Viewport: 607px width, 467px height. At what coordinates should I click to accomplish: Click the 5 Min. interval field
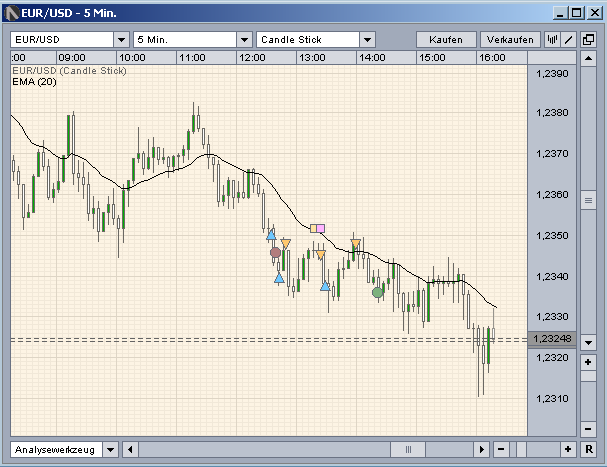[x=185, y=39]
